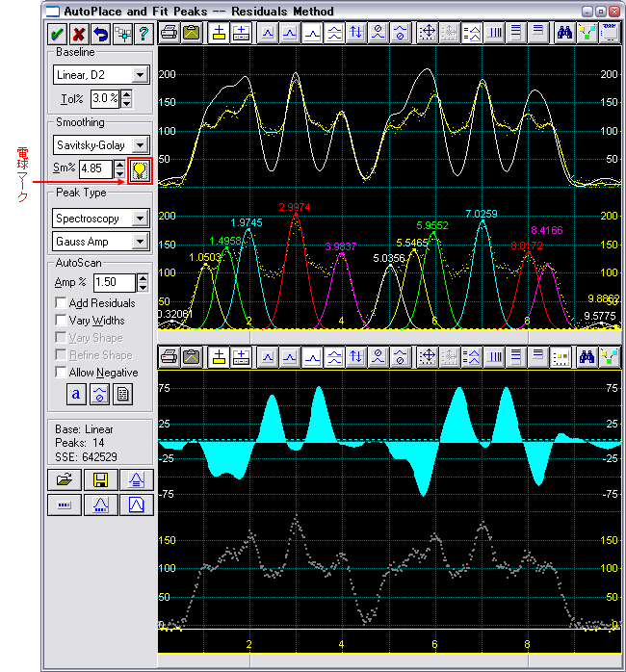Open the Spectroscopy peak type dropdown
Image resolution: width=626 pixels, height=672 pixels.
pyautogui.click(x=141, y=219)
